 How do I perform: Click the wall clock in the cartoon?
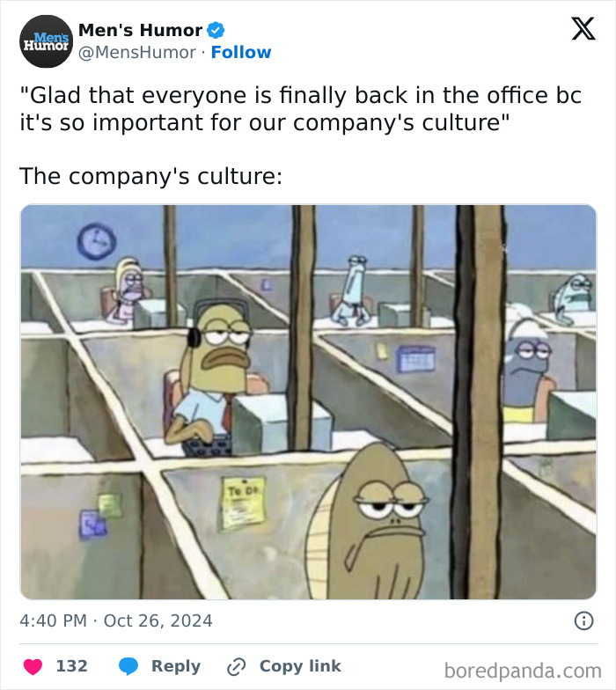point(97,241)
